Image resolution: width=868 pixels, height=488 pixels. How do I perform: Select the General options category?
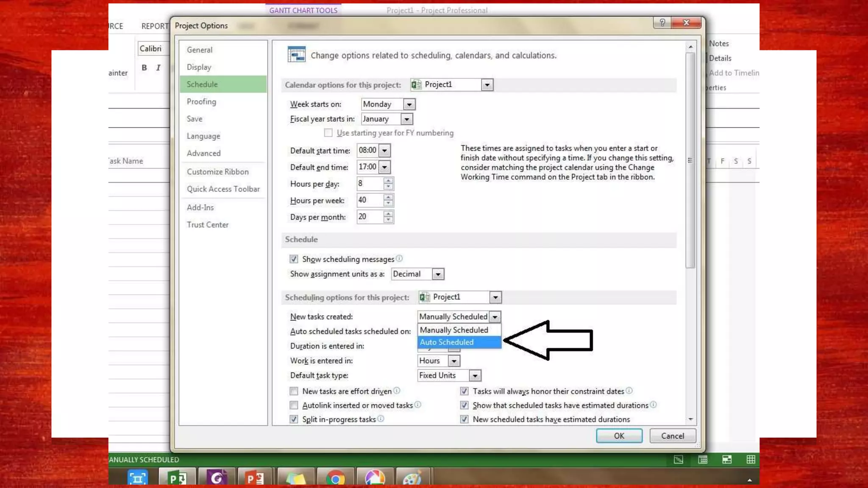[x=199, y=50]
